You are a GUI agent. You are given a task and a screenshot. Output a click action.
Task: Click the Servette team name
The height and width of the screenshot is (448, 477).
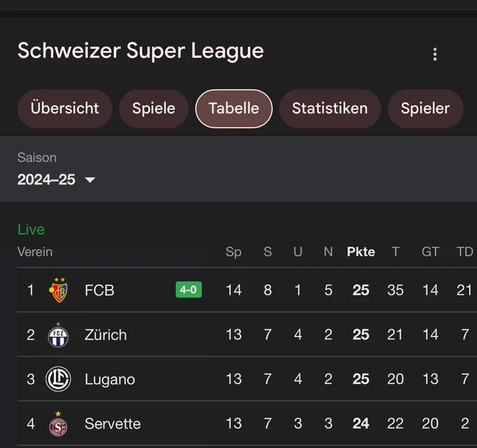(x=112, y=423)
